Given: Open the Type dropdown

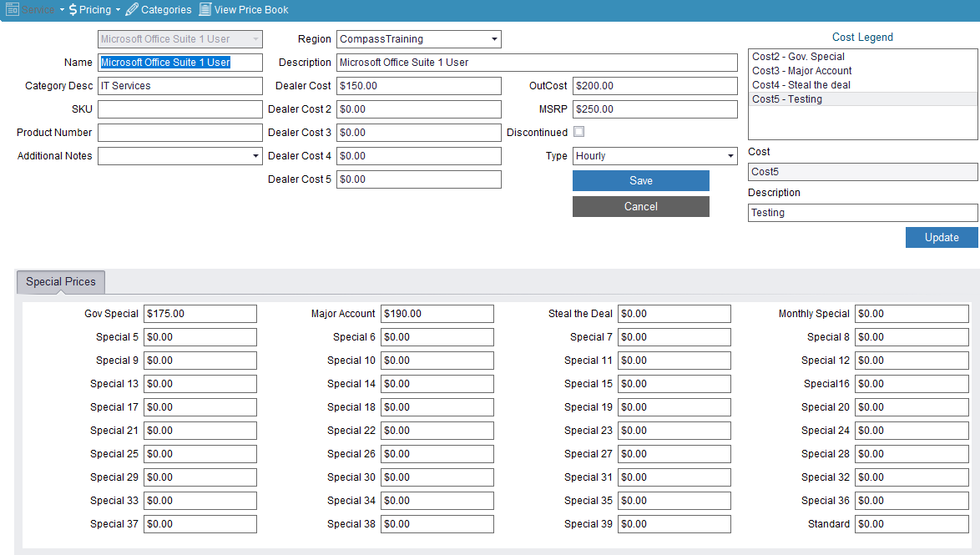Looking at the screenshot, I should click(730, 156).
